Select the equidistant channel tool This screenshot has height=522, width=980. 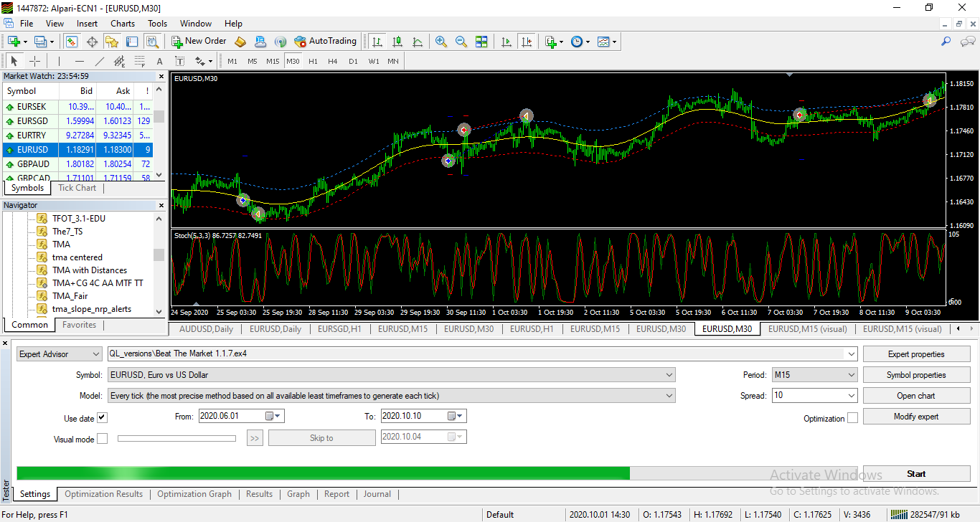[x=120, y=61]
